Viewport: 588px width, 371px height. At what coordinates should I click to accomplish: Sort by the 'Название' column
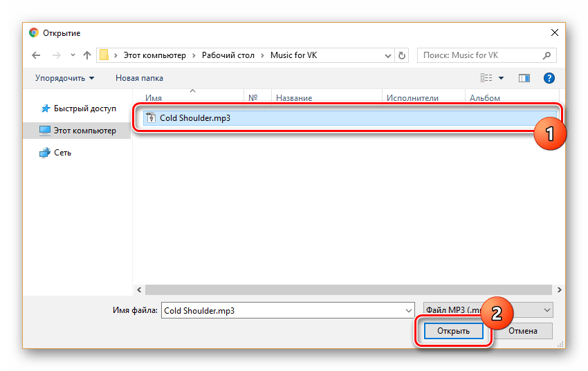[x=294, y=97]
